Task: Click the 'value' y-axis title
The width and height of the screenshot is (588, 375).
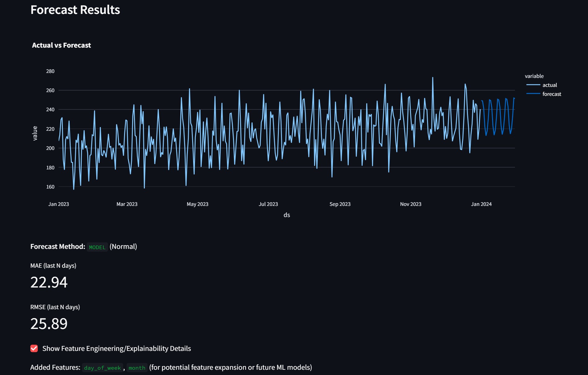Action: [x=35, y=133]
